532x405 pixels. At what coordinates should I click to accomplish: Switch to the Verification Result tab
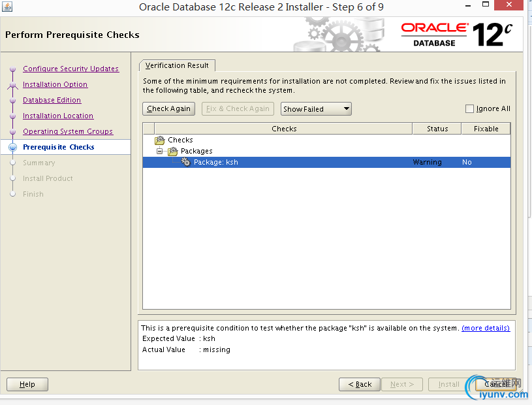(x=177, y=65)
